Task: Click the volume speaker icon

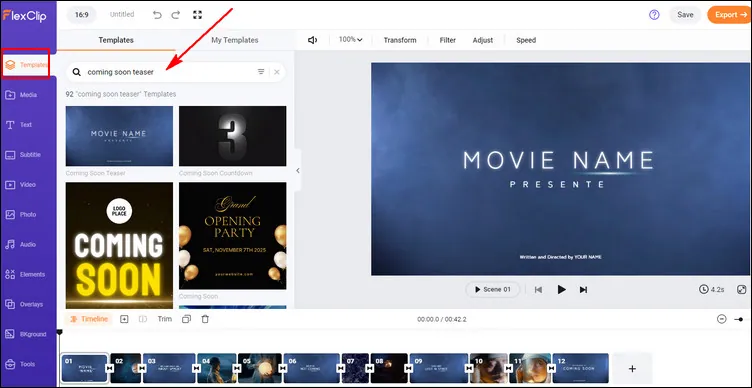Action: (312, 40)
